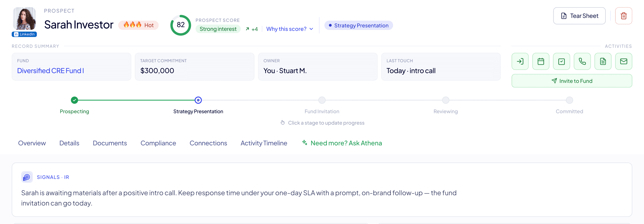Click the log-in arrow activity icon
Screen dimensions: 644x224
click(520, 61)
